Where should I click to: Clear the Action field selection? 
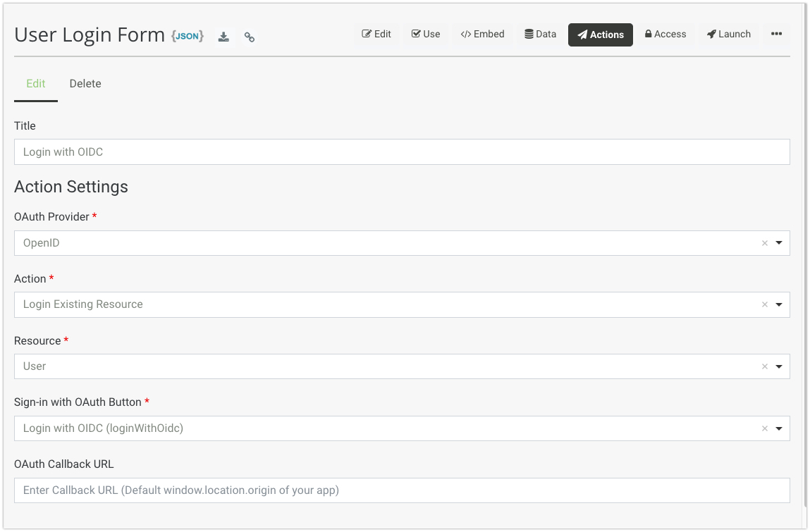[x=764, y=305]
